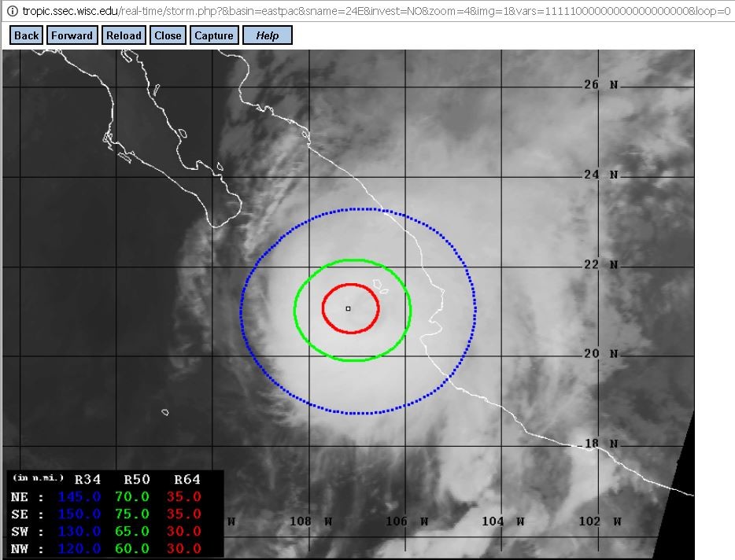This screenshot has width=735, height=560.
Task: Click the R64 column header in legend
Action: click(x=187, y=480)
